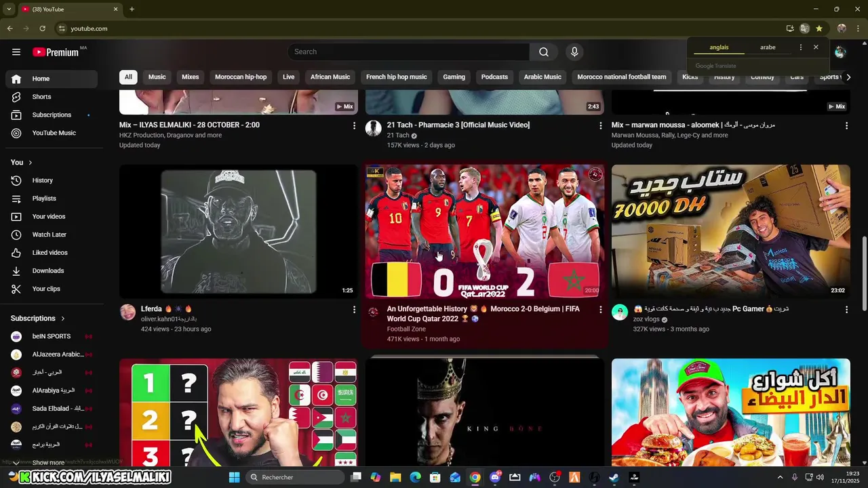Click zoz vlogs channel avatar

620,312
